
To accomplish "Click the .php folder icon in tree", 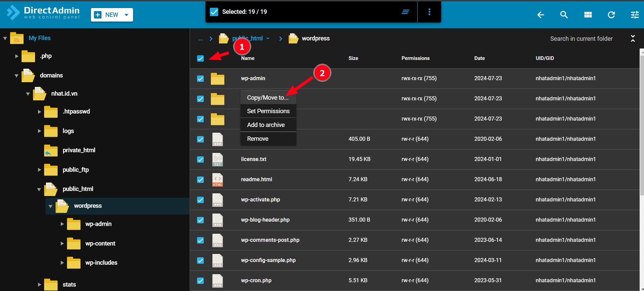I will [28, 56].
